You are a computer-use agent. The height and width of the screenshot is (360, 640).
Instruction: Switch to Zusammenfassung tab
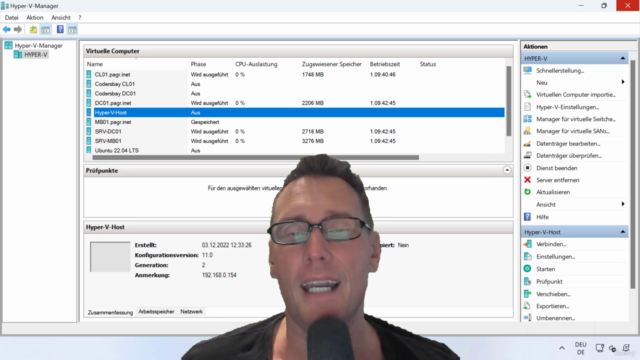coord(110,312)
